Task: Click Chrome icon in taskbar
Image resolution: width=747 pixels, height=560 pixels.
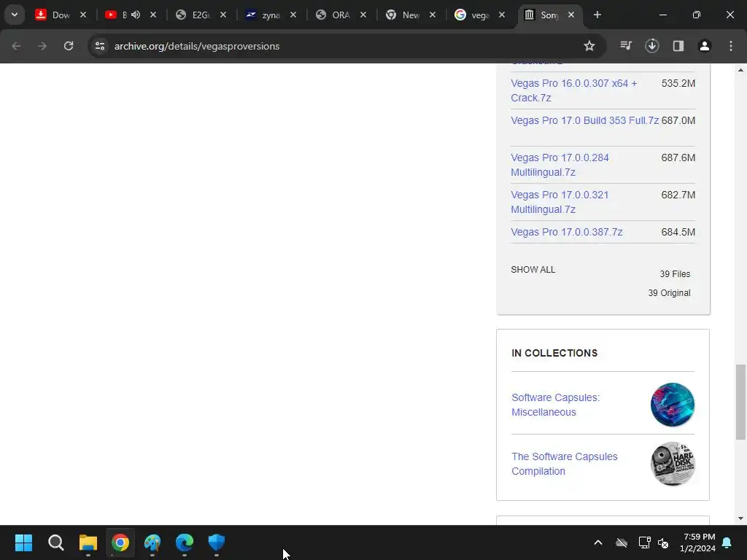Action: pos(120,542)
